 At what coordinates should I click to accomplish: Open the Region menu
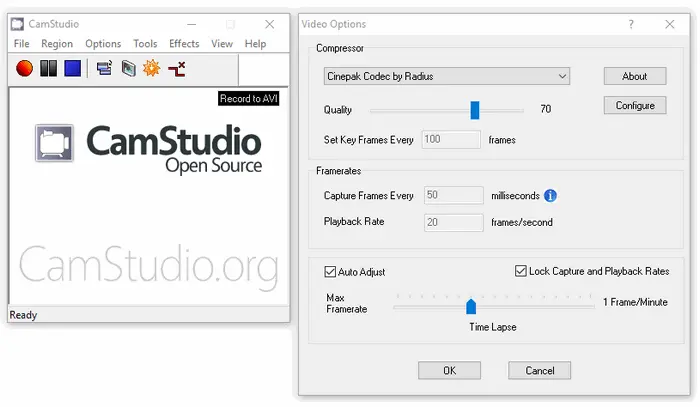pos(57,44)
